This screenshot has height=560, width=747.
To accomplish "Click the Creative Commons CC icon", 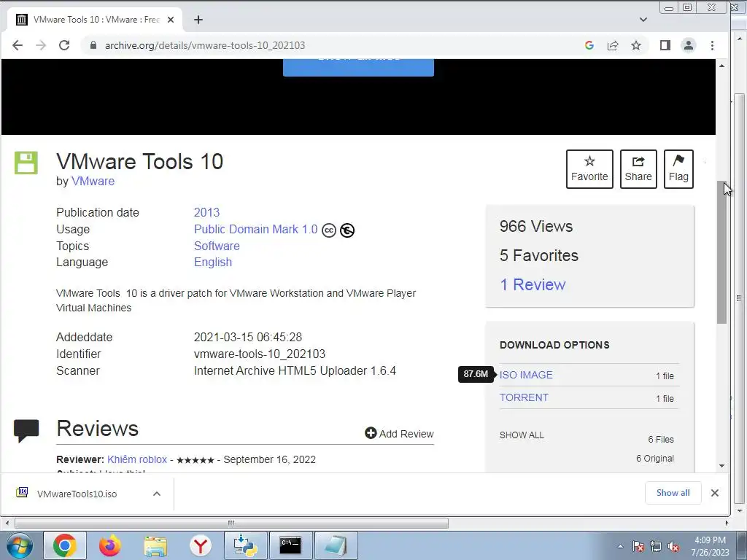I will click(329, 230).
